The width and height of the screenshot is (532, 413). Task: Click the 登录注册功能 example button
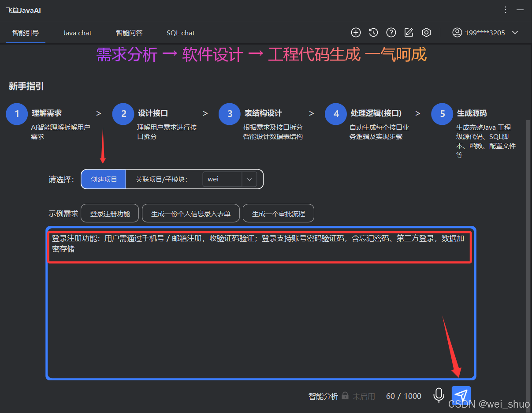pyautogui.click(x=110, y=214)
